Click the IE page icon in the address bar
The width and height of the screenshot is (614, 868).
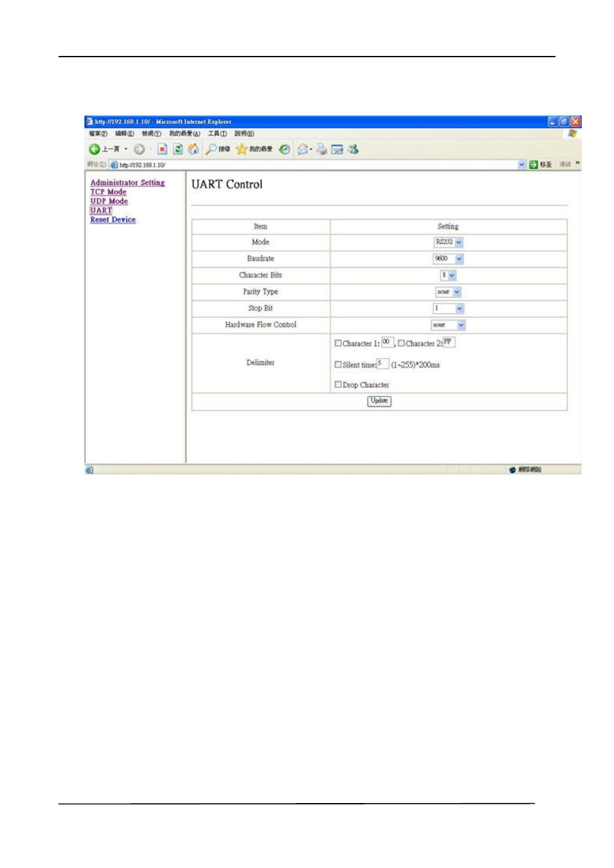114,165
